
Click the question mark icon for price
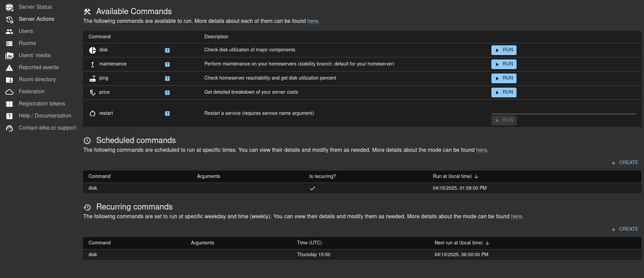[167, 93]
